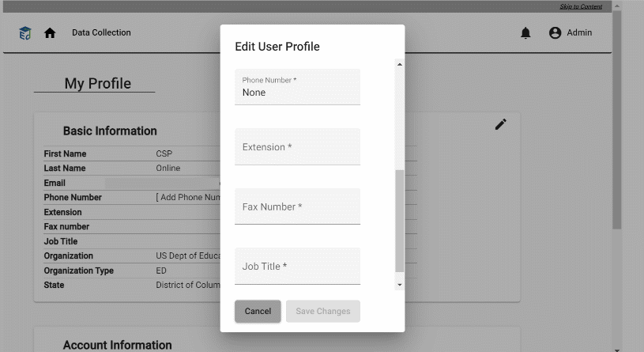Image resolution: width=644 pixels, height=352 pixels.
Task: Click the My Profile heading
Action: pos(98,84)
